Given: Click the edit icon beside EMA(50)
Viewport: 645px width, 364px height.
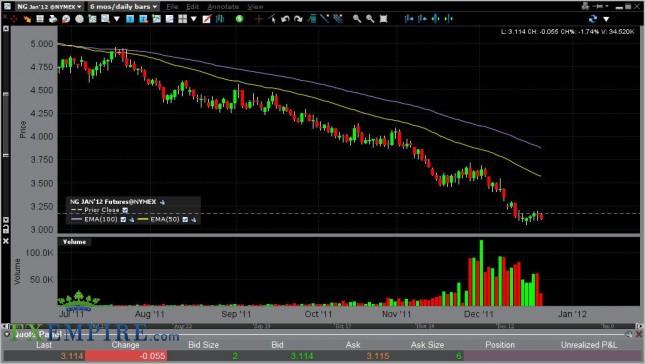Looking at the screenshot, I should (x=194, y=220).
